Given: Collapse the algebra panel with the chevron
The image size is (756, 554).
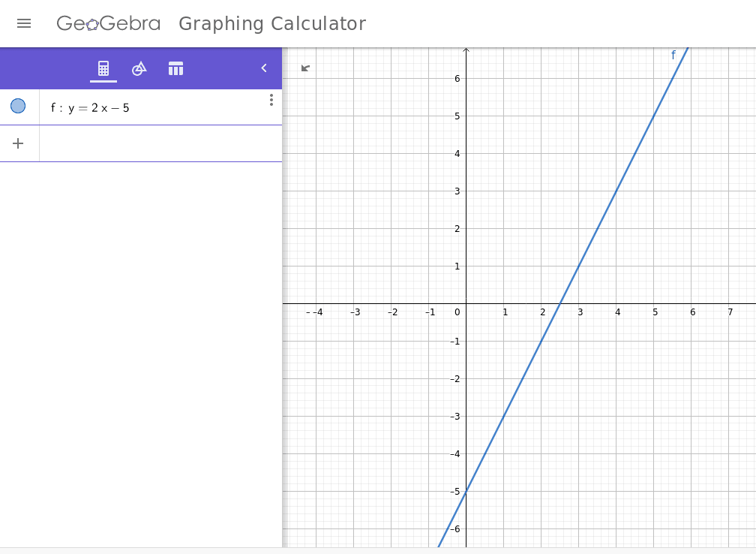Looking at the screenshot, I should tap(264, 68).
